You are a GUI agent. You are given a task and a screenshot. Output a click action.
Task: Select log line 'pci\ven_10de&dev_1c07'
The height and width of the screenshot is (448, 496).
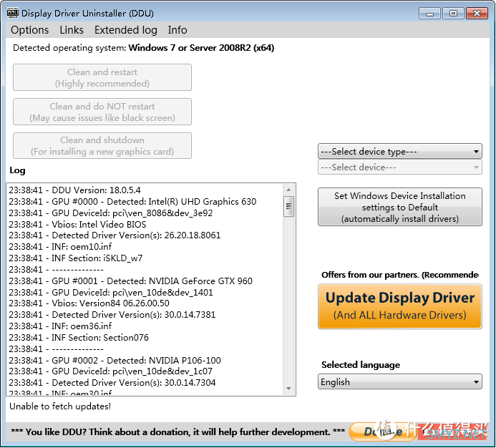point(111,371)
